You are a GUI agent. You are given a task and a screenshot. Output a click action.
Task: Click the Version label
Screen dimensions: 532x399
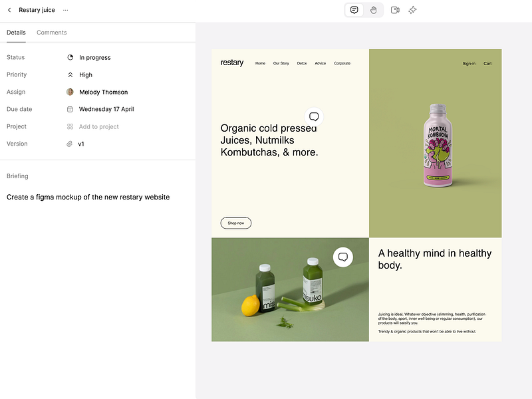pos(17,144)
